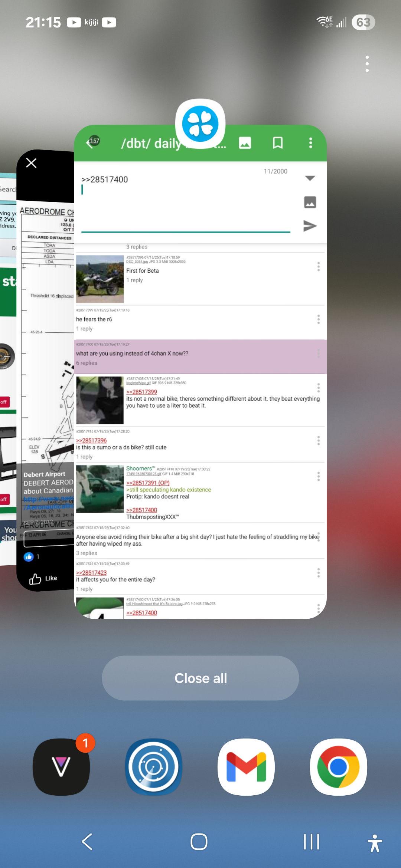Tap the X close icon on the Debert Airport card
Viewport: 401px width, 868px height.
pyautogui.click(x=31, y=162)
